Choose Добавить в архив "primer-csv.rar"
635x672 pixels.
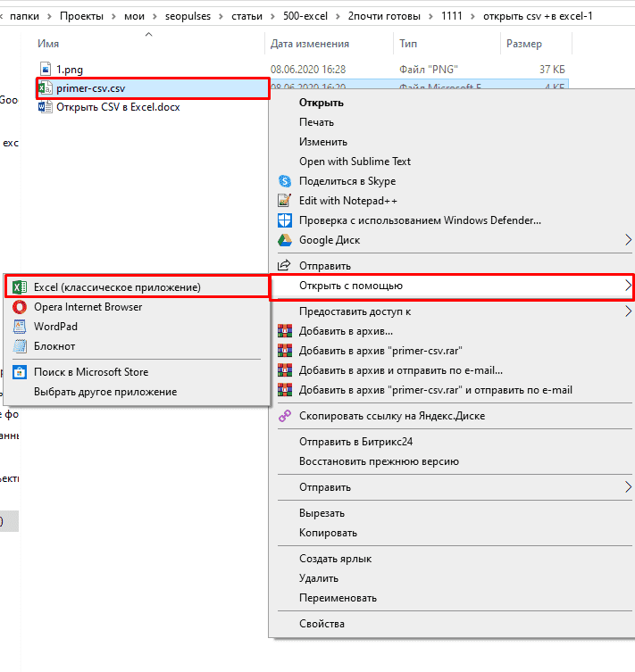click(380, 351)
